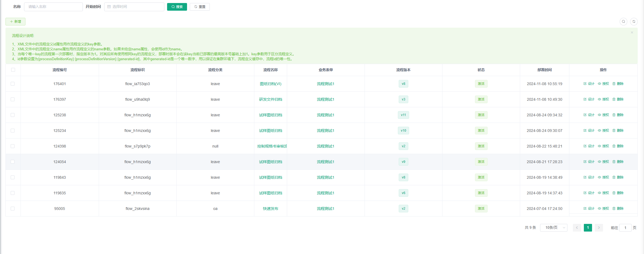
Task: Open the 研发文件归档 process name link
Action: pos(270,99)
